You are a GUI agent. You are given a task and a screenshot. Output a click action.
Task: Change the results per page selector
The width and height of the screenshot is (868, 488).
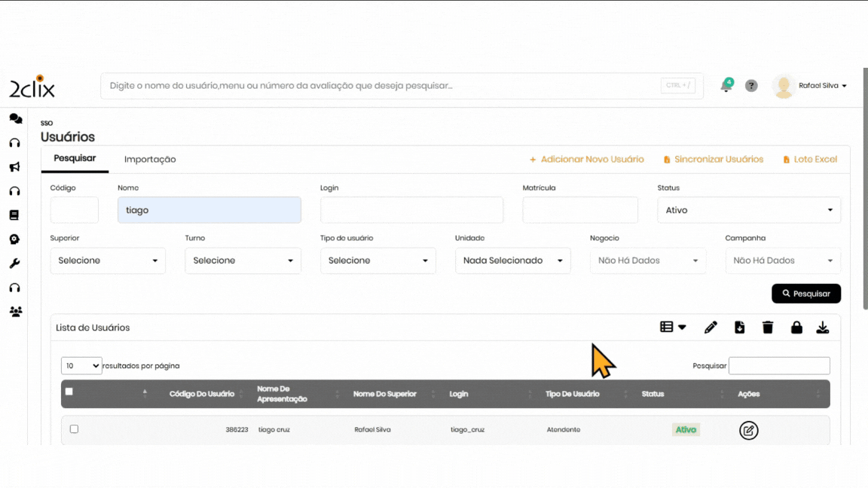click(x=81, y=366)
